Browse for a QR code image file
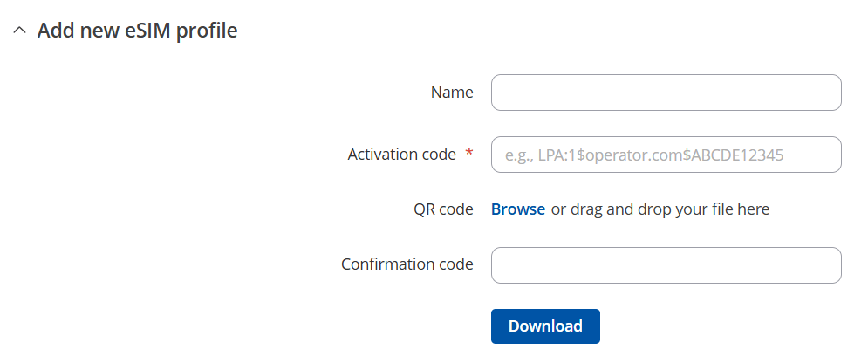The height and width of the screenshot is (364, 868). click(x=518, y=209)
